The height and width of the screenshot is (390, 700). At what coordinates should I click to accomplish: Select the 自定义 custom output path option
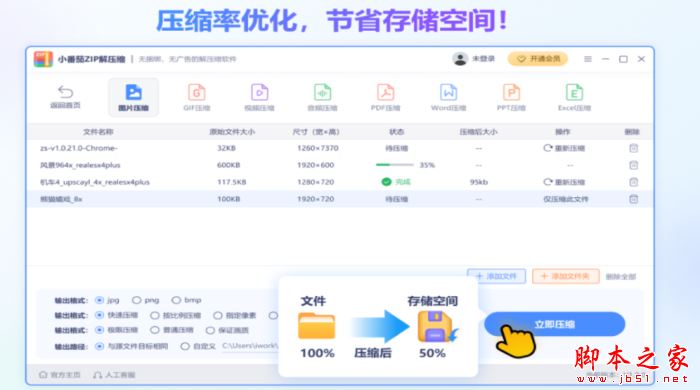pos(185,346)
